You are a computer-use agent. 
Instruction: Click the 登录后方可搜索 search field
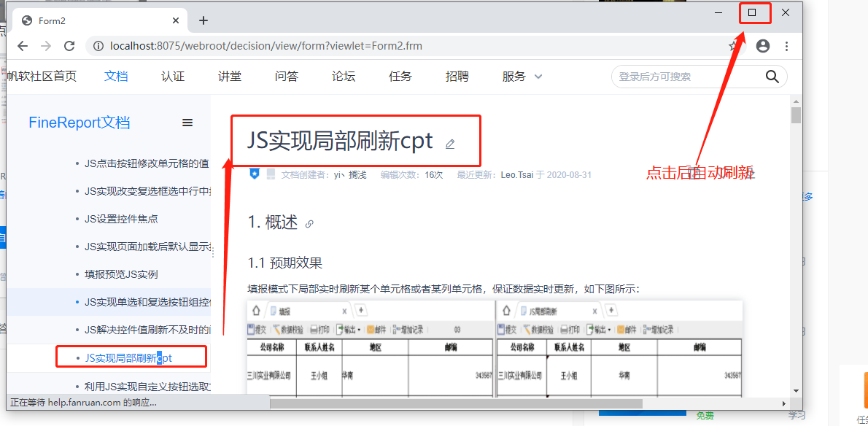tap(689, 77)
